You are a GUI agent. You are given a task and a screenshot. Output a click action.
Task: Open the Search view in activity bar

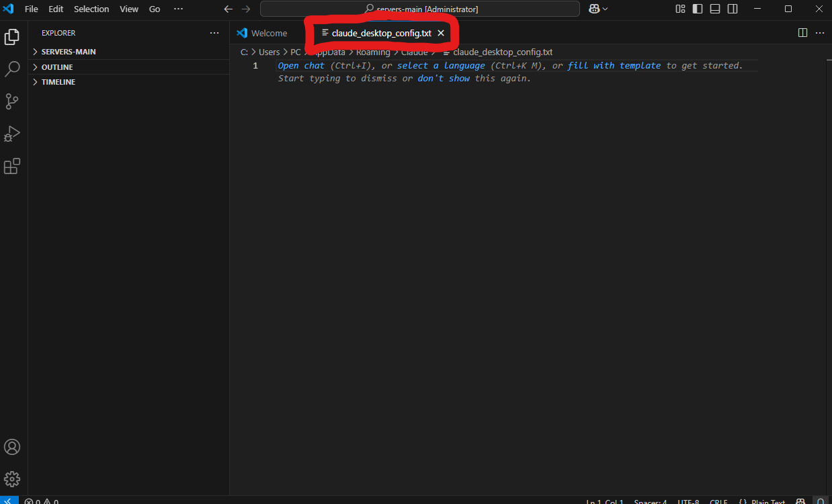pos(12,69)
